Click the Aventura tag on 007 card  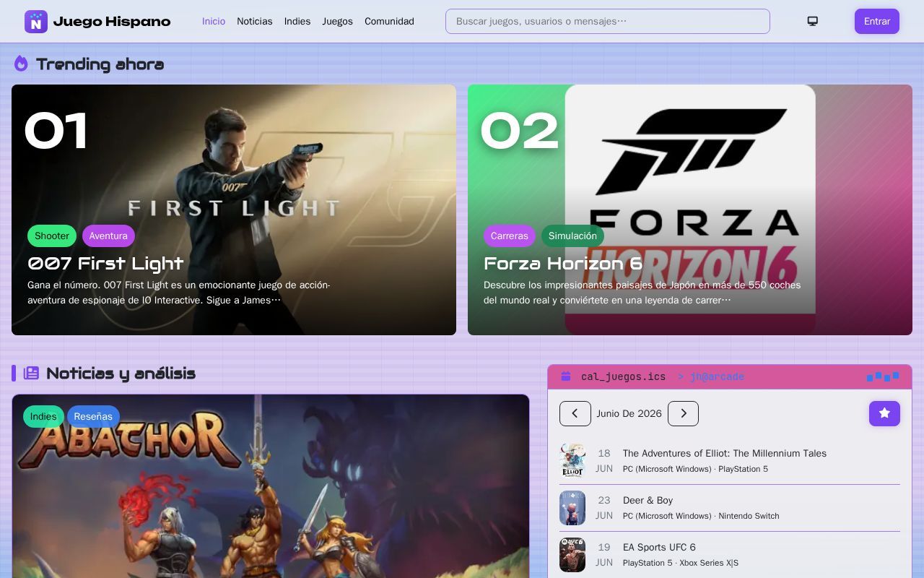click(108, 236)
